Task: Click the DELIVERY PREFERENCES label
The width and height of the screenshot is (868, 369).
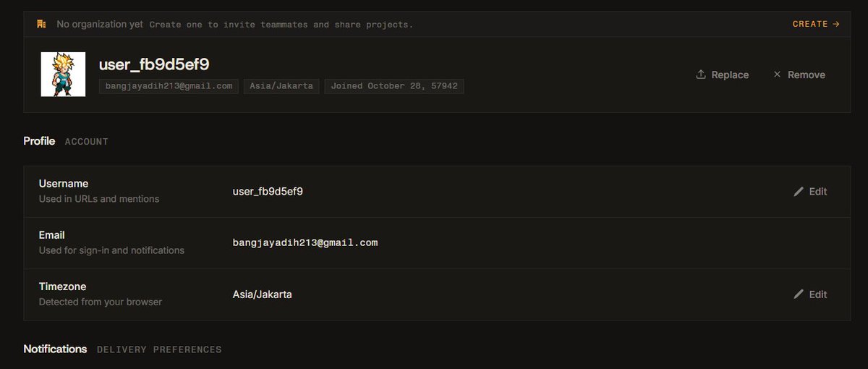Action: tap(159, 349)
